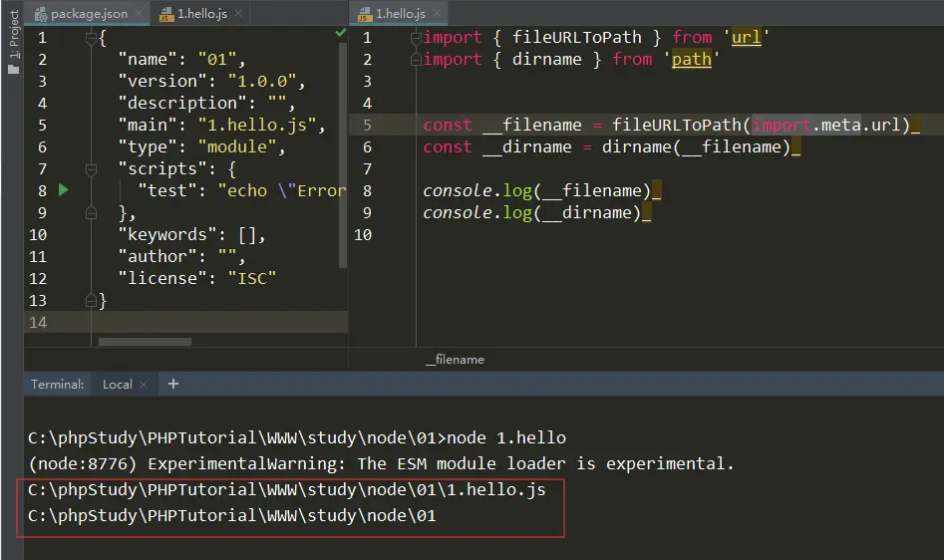
Task: Click import.meta.url in line 5
Action: coord(826,126)
